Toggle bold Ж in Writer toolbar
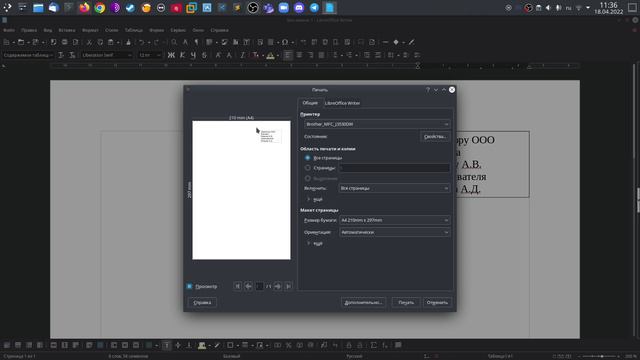 click(171, 55)
